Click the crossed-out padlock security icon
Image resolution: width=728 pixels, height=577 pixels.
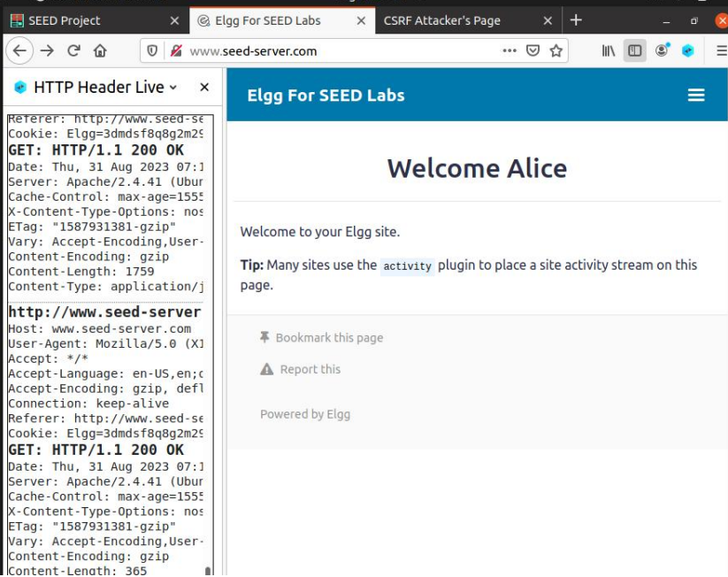(x=175, y=50)
